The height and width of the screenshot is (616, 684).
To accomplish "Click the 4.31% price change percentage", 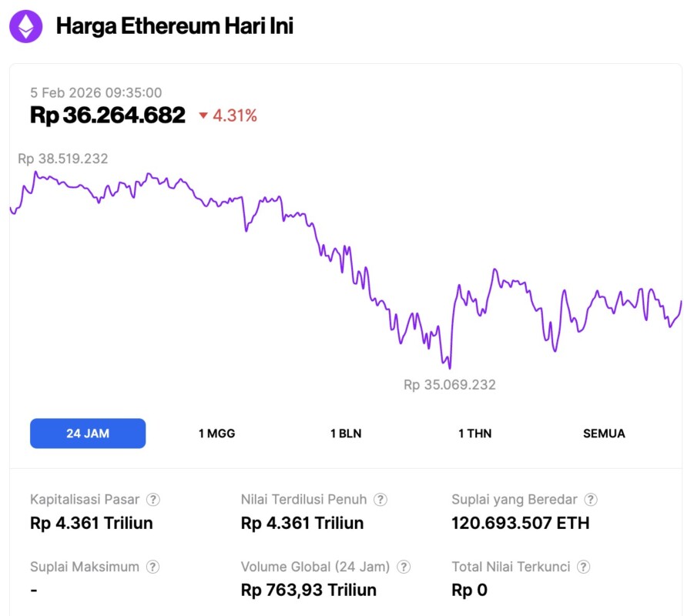I will pos(235,116).
